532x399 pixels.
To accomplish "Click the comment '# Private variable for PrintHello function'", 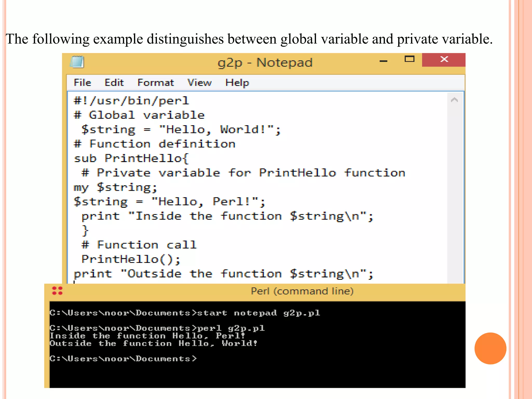I will click(243, 173).
